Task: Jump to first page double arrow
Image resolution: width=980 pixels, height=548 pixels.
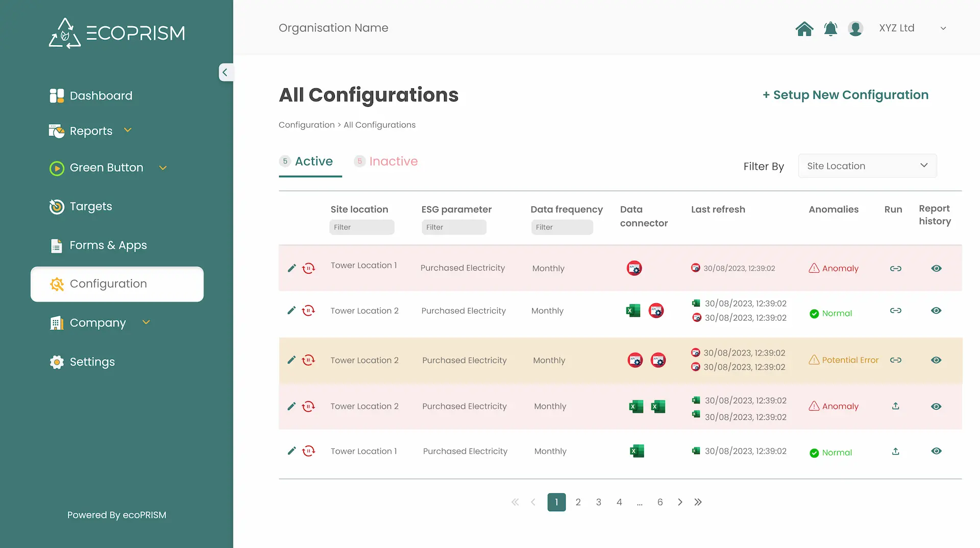Action: pos(515,502)
